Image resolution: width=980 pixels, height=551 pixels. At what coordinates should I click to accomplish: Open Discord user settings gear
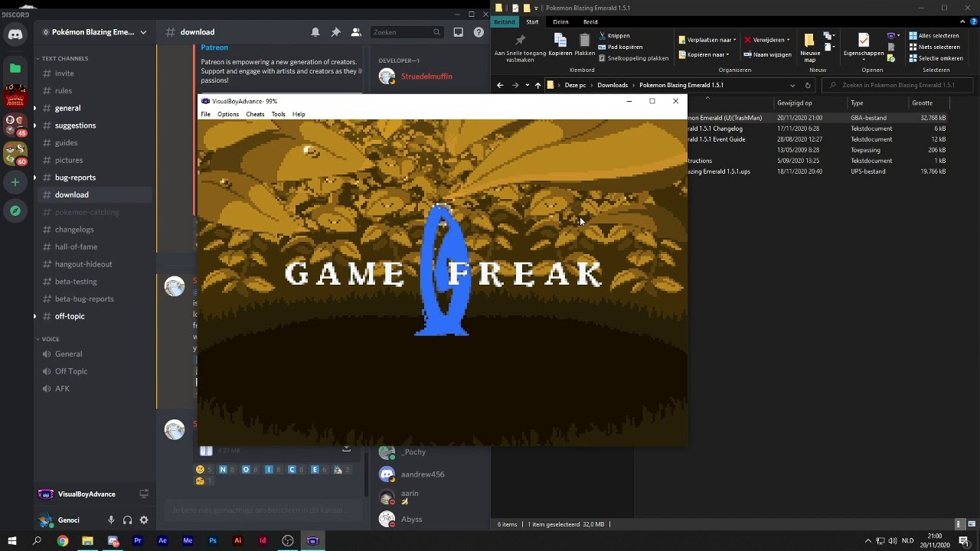[144, 520]
